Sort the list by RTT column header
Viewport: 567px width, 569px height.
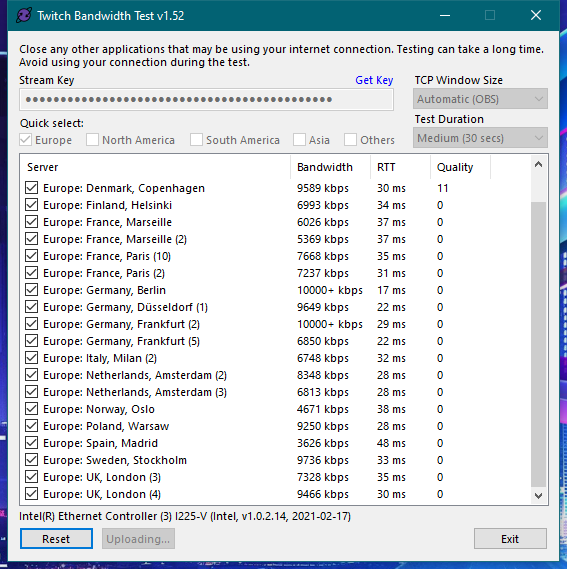coord(400,167)
